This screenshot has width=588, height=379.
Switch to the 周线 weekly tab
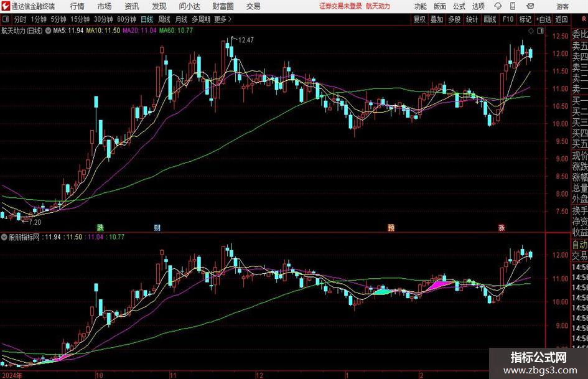click(x=164, y=19)
